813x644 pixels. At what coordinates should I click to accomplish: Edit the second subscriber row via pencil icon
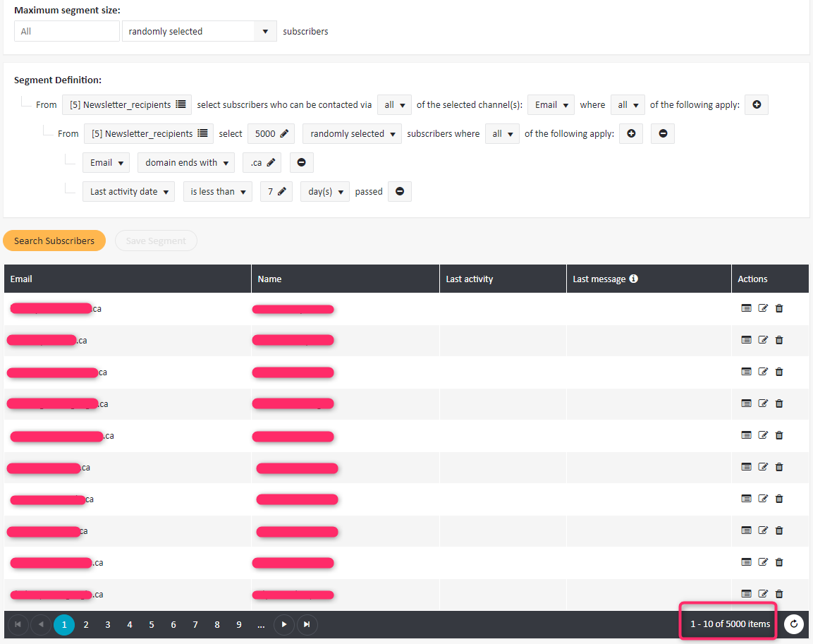point(762,340)
